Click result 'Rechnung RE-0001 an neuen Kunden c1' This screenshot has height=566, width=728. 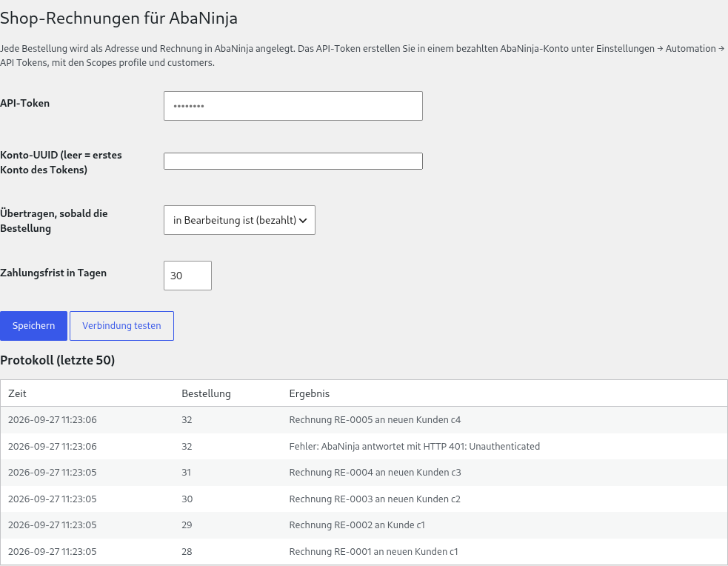coord(373,551)
